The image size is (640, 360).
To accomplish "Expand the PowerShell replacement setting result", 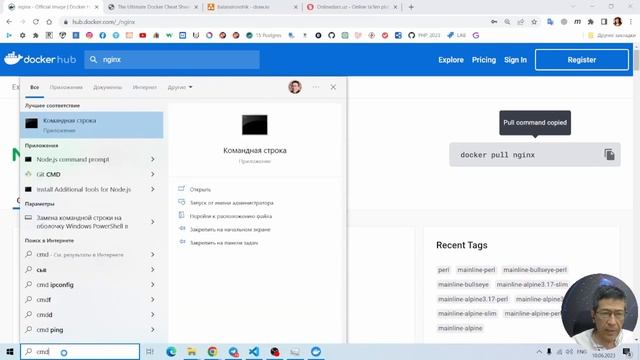I will (x=152, y=222).
